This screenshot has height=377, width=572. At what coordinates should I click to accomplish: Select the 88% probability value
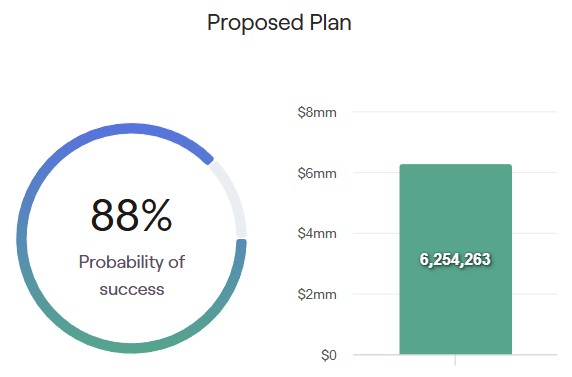point(131,215)
